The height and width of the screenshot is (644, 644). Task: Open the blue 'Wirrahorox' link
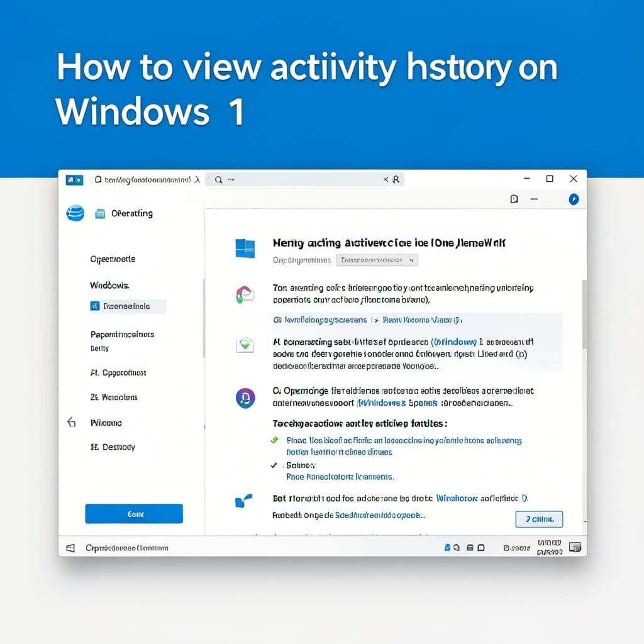(457, 498)
